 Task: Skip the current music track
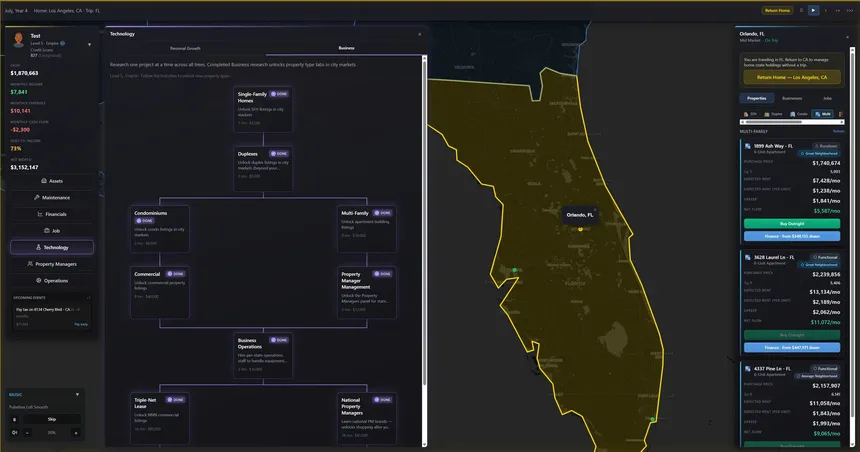52,419
